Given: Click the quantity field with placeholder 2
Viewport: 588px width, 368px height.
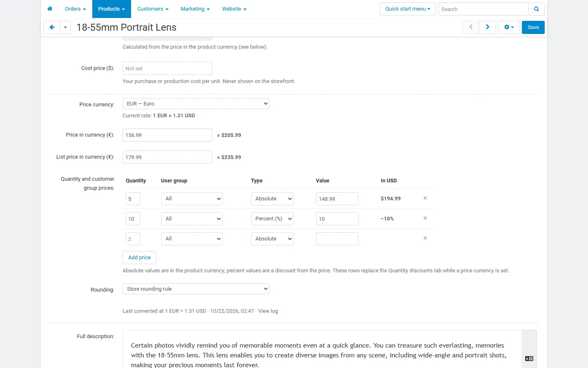Looking at the screenshot, I should click(133, 239).
